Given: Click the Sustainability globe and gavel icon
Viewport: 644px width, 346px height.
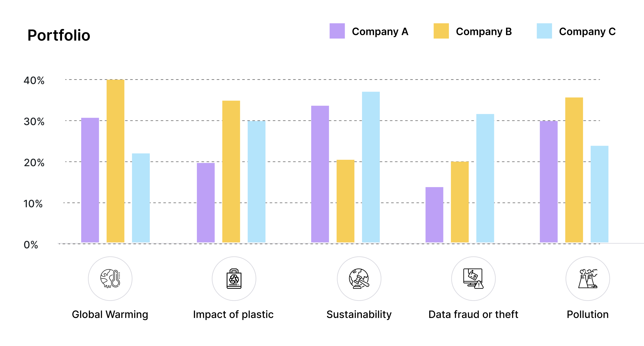Looking at the screenshot, I should point(359,279).
